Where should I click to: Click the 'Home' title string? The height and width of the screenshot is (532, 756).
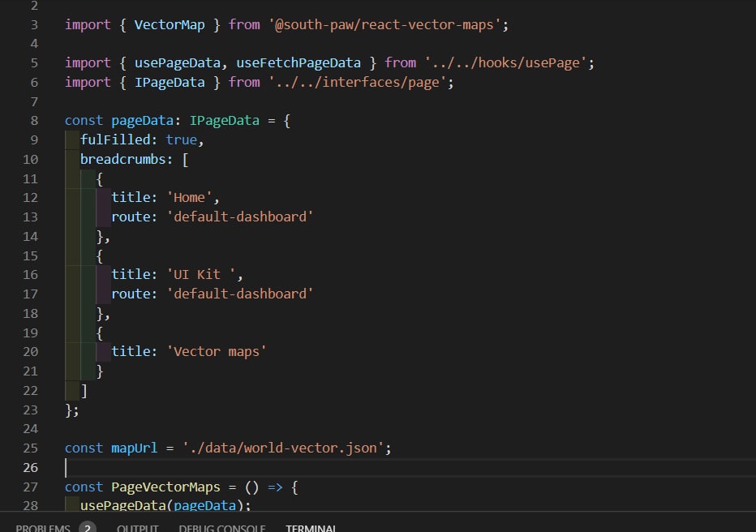[x=190, y=198]
